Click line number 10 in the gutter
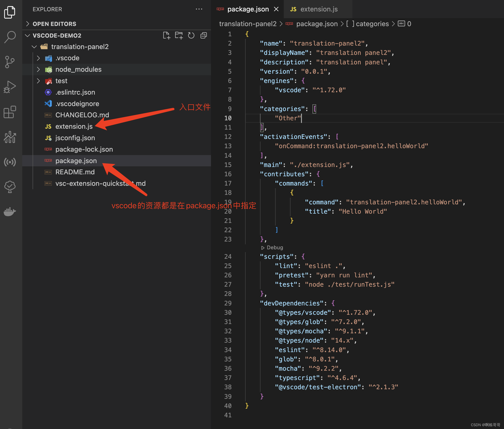 [x=228, y=118]
